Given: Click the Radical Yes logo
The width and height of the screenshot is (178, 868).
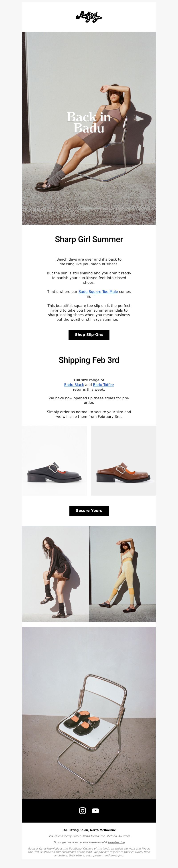Looking at the screenshot, I should pos(89,17).
